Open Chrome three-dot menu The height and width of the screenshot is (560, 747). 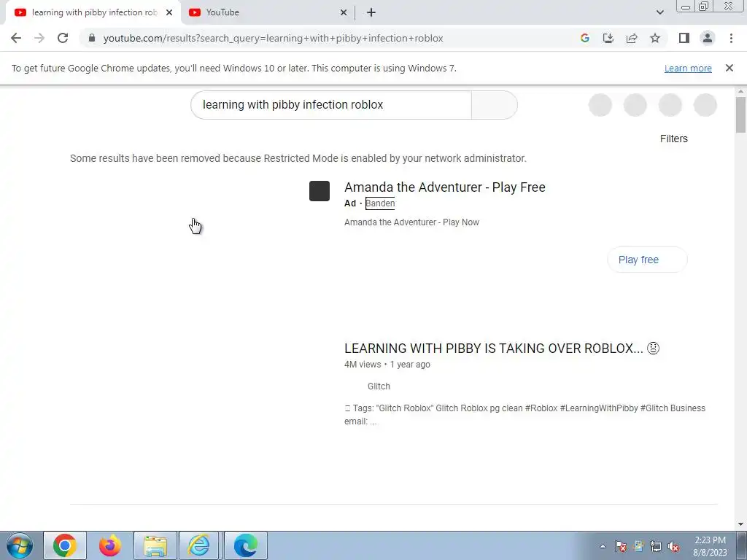pos(731,38)
